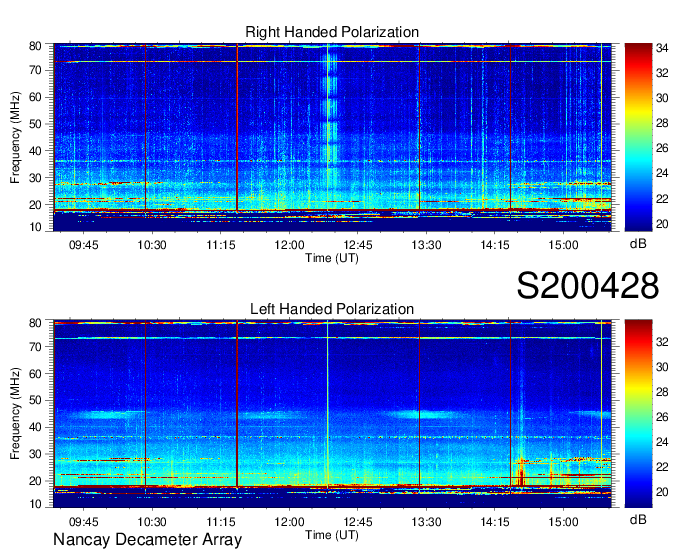Click the 09:45 tick under the Left Handed plot

pos(84,522)
